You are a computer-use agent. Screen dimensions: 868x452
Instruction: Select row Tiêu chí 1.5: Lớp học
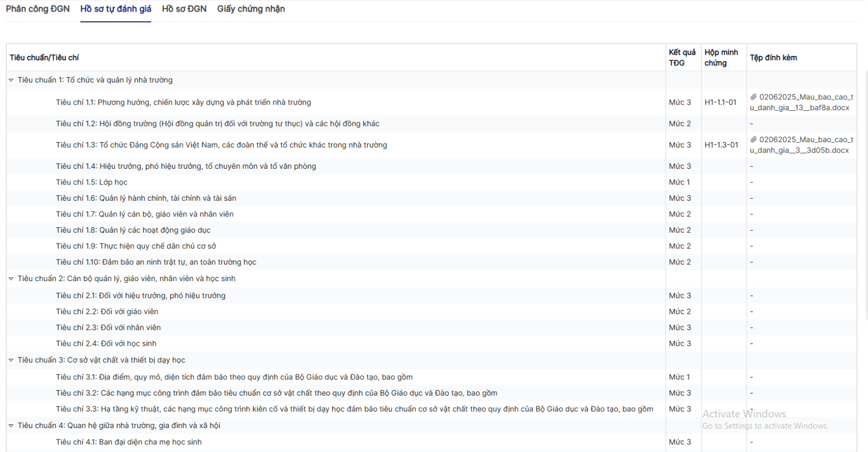coord(92,182)
